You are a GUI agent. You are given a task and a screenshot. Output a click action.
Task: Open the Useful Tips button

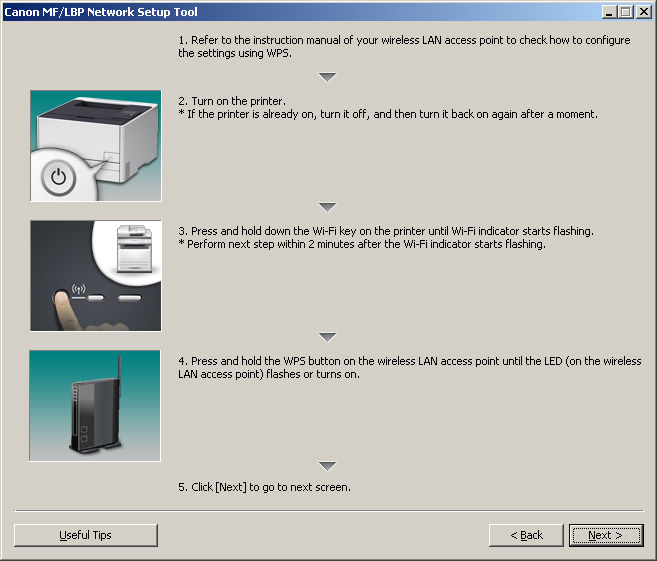[86, 535]
